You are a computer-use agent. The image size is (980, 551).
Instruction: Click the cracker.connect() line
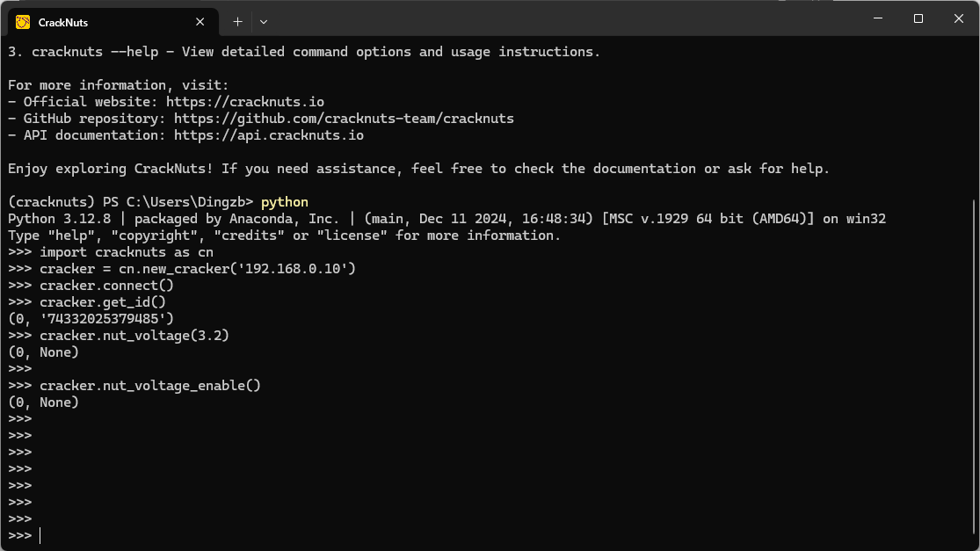point(106,286)
